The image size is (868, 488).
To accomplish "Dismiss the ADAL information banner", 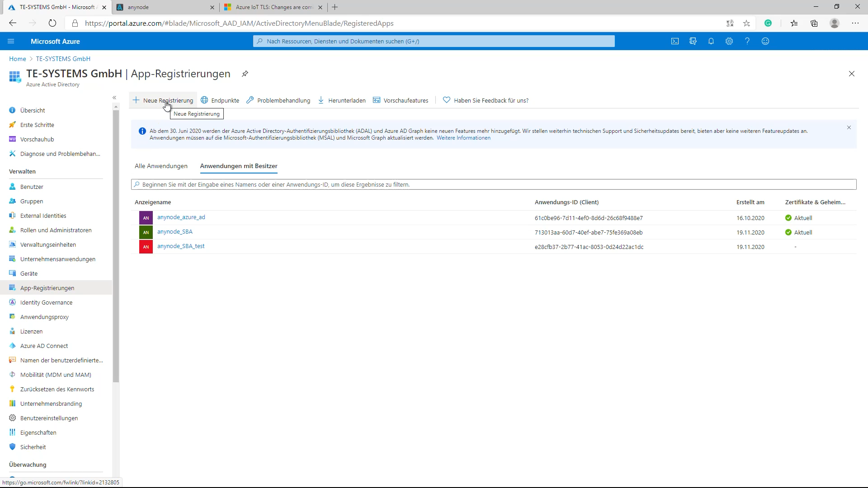I will [x=849, y=127].
